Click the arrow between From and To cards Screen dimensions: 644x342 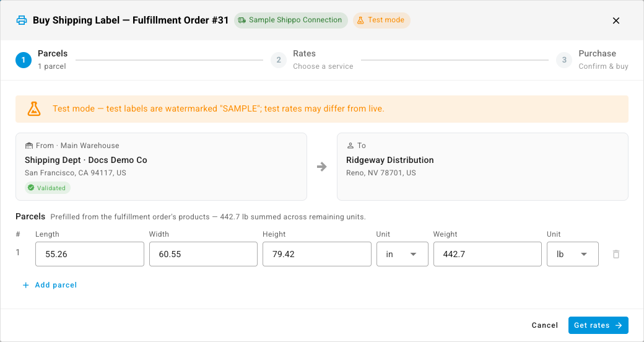[322, 167]
